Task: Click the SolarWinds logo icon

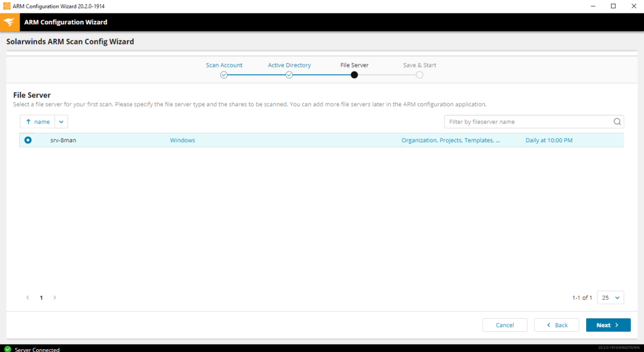Action: tap(9, 22)
